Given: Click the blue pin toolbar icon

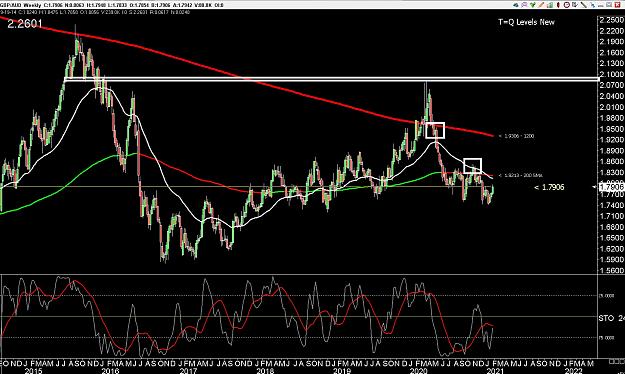Looking at the screenshot, I should click(x=593, y=5).
